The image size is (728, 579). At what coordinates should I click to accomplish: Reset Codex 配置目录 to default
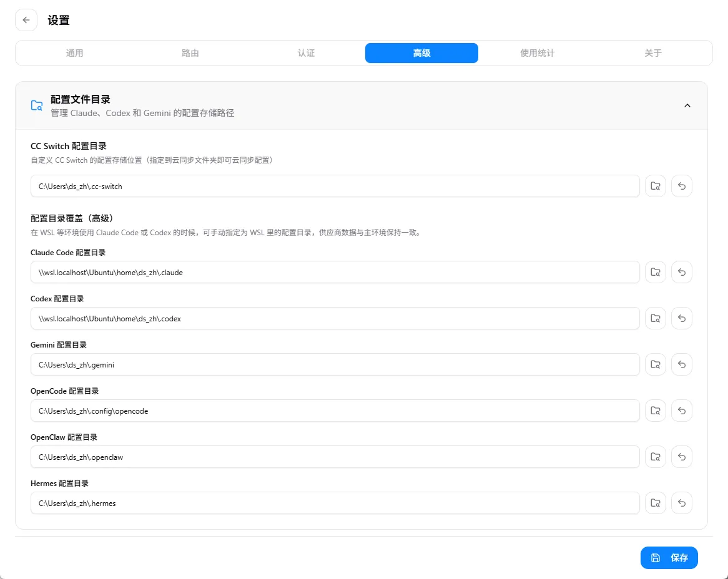point(682,318)
